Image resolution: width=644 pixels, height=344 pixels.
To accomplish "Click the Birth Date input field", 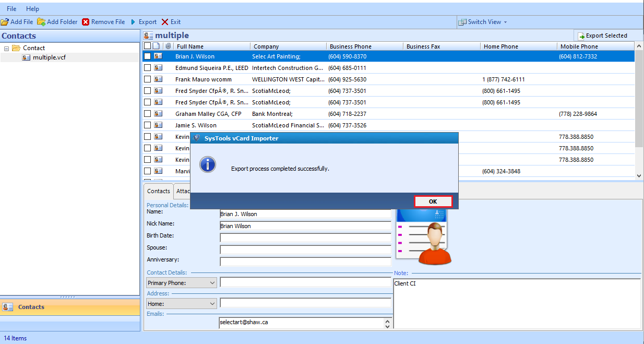I will (305, 238).
